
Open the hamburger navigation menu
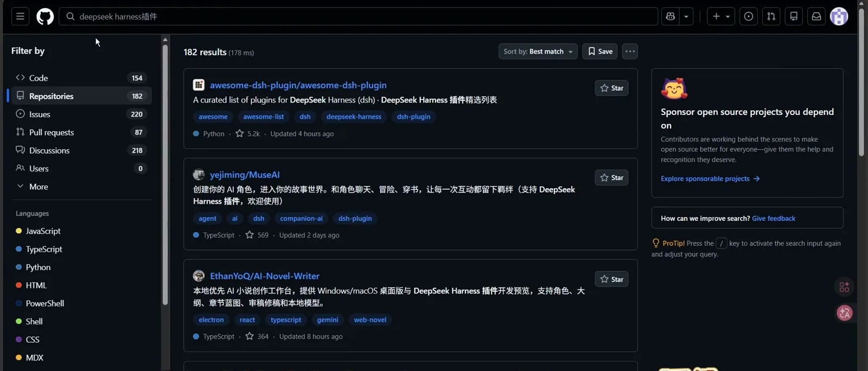(x=20, y=16)
